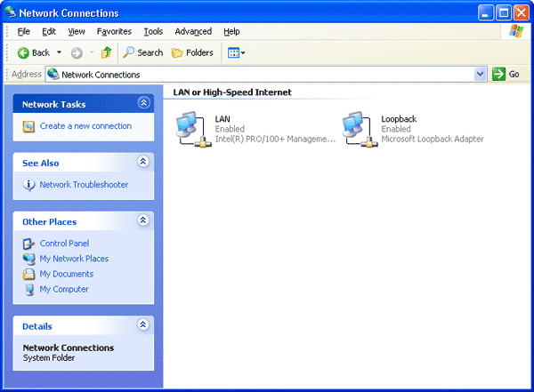Open the Network Troubleshooter link
The width and height of the screenshot is (534, 392).
pos(84,184)
